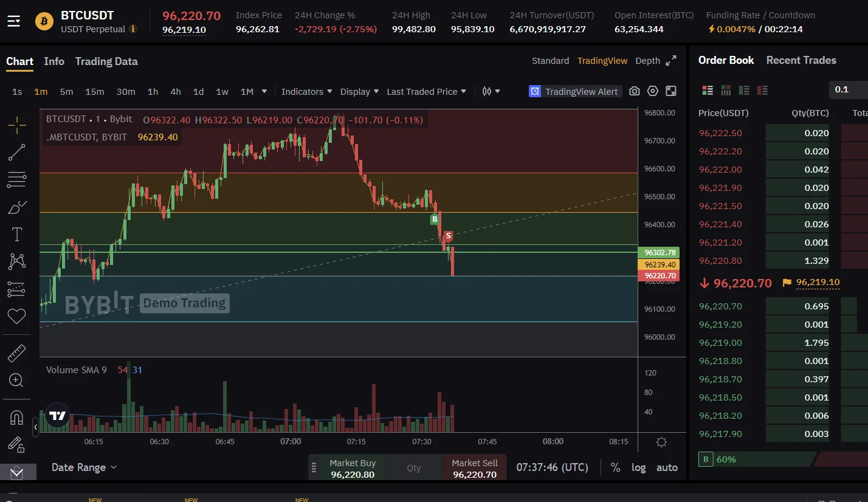The width and height of the screenshot is (868, 502).
Task: Toggle magnet mode for drawings
Action: coord(16,418)
